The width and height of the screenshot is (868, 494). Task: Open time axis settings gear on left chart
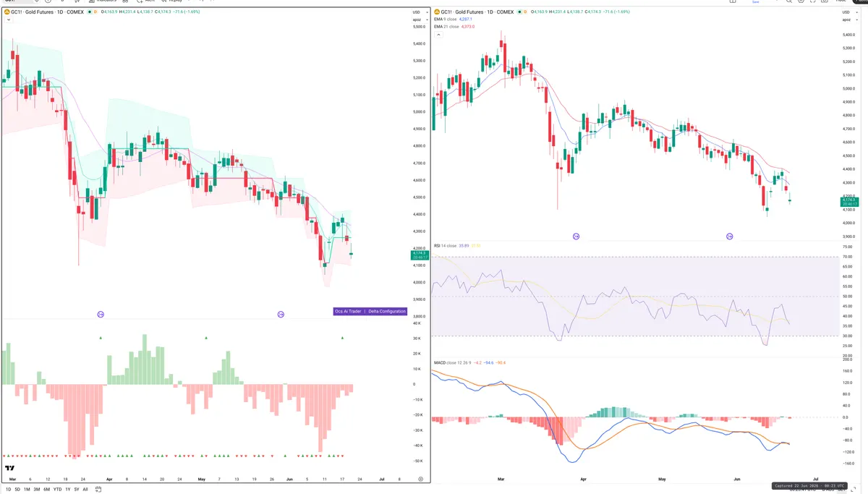pyautogui.click(x=420, y=479)
